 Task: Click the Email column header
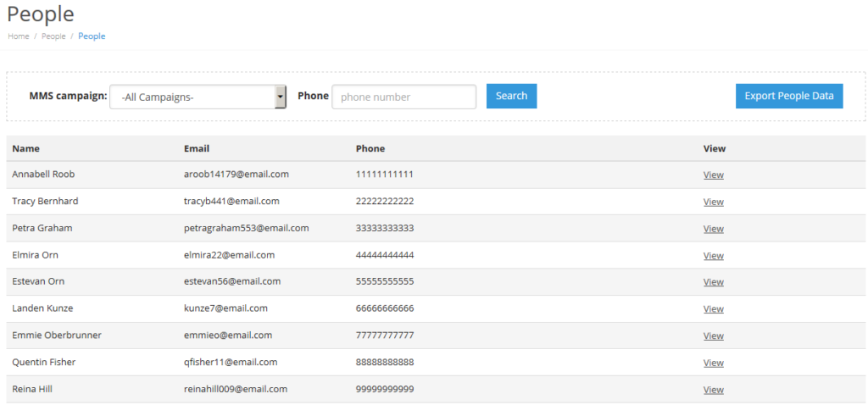point(196,148)
